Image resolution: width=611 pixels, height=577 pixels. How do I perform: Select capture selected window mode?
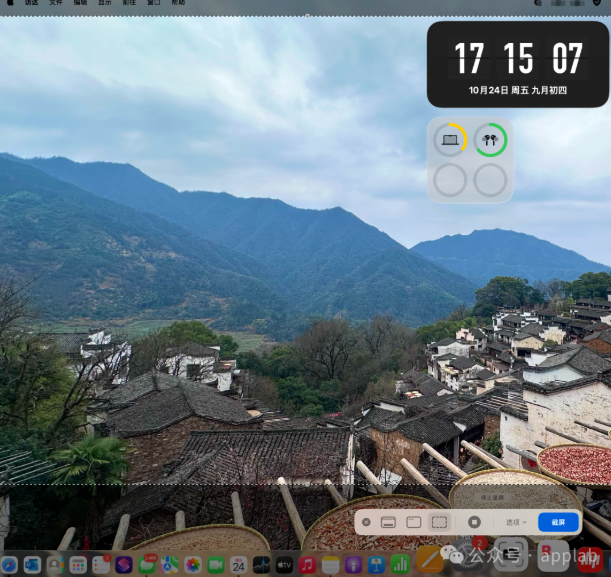[414, 522]
